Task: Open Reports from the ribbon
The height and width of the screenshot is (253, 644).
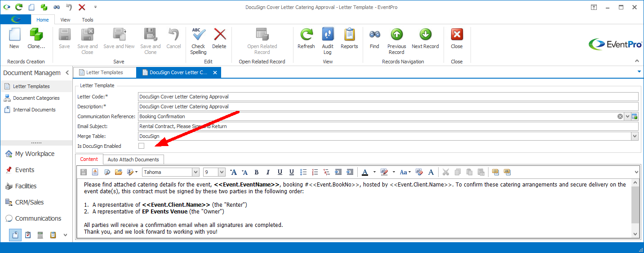Action: [x=349, y=39]
